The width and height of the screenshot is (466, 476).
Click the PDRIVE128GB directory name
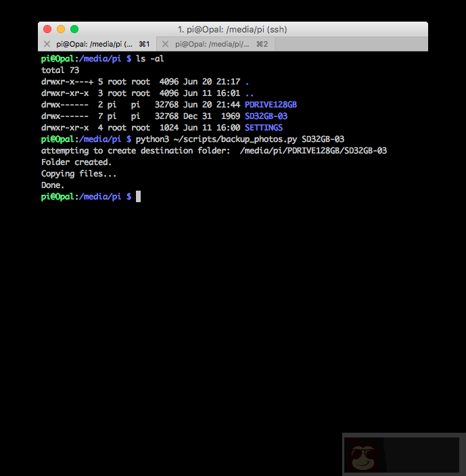click(271, 105)
